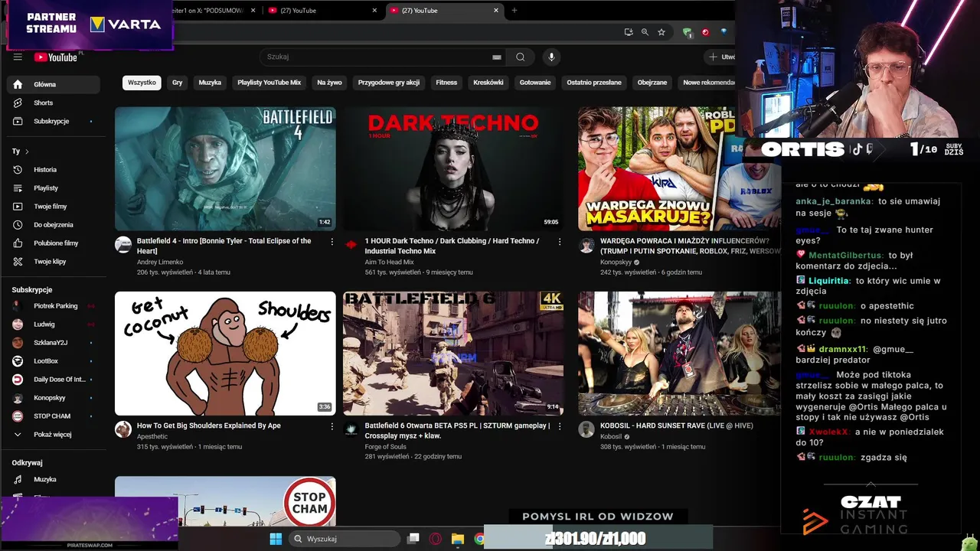This screenshot has height=551, width=980.
Task: Open options menu for Battlefield 6 Otwarta BETA video
Action: tap(560, 426)
